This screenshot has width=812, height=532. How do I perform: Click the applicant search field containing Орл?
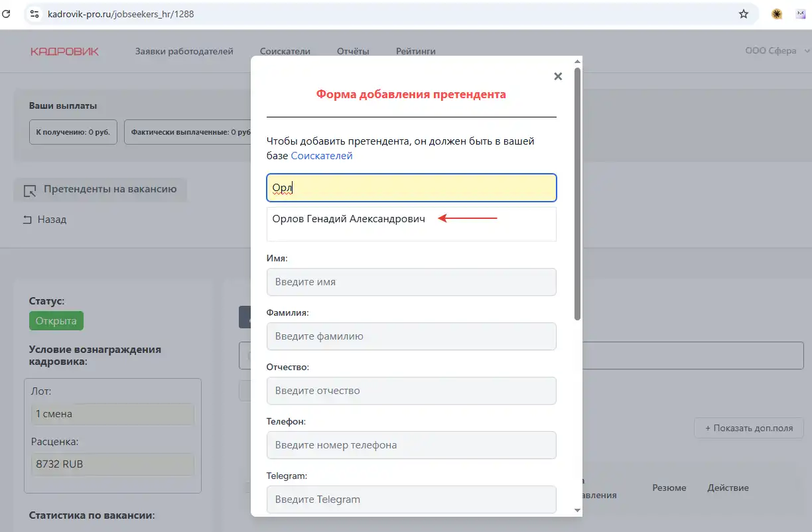tap(411, 188)
